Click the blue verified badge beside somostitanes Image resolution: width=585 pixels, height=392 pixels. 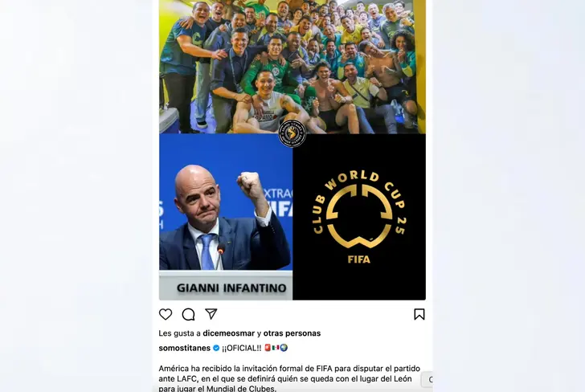click(x=216, y=348)
